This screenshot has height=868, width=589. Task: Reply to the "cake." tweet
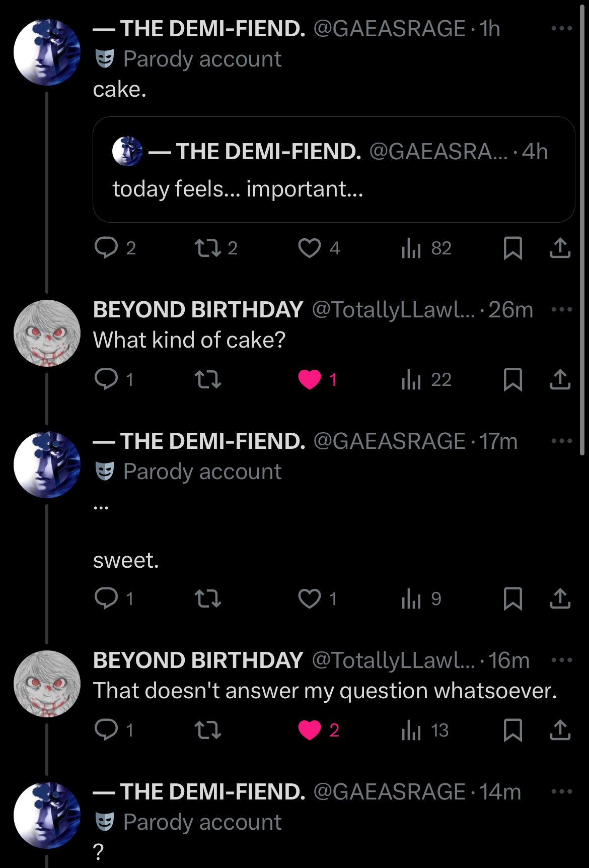[x=106, y=248]
